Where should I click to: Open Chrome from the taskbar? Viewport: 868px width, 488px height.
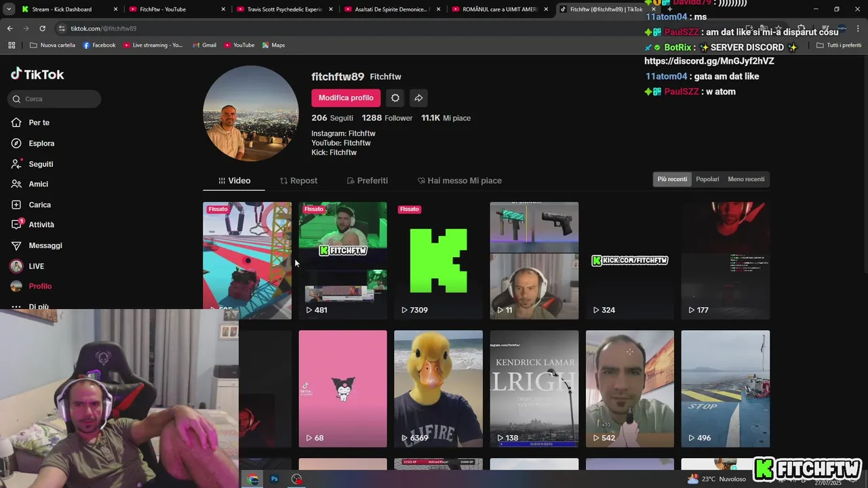tap(253, 479)
